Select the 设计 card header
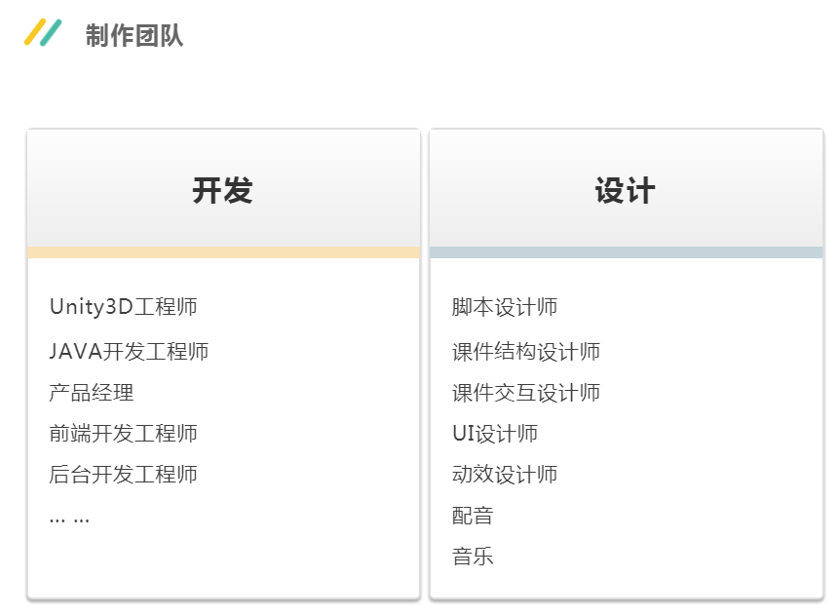This screenshot has width=840, height=616. point(626,189)
